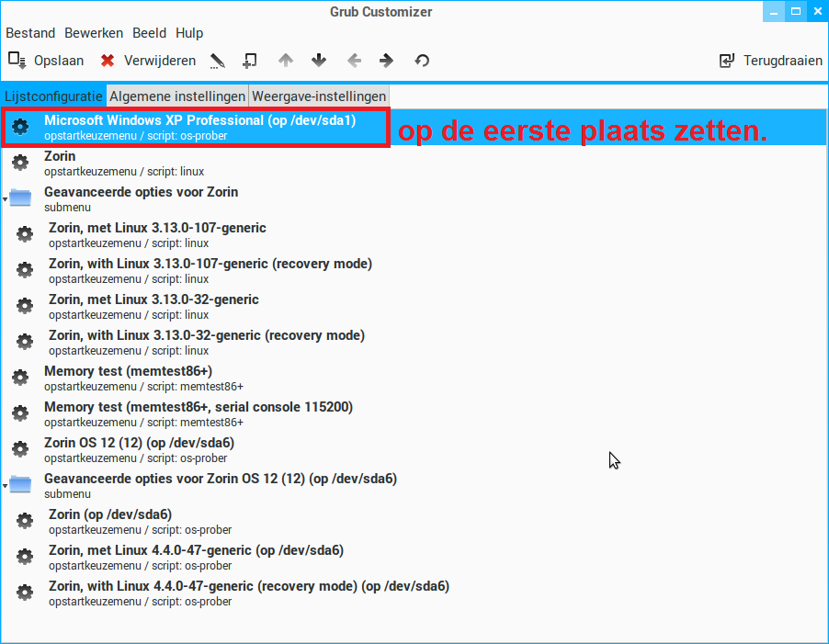Select Zorin 4.4.0-47-generic (recovery mode) text
Viewport: 829px width, 644px height.
click(249, 586)
